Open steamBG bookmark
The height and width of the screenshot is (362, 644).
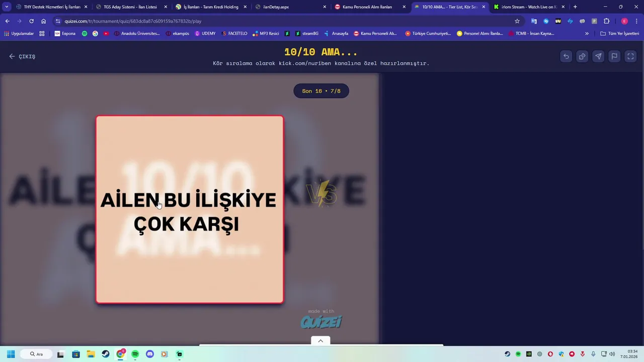pos(307,34)
